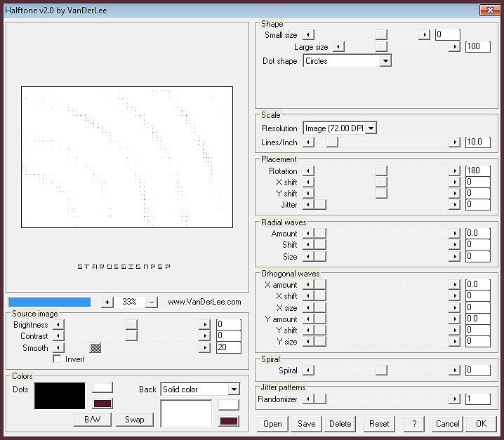Click Small size slider left arrow
Viewport: 504px width, 440px height.
click(308, 35)
